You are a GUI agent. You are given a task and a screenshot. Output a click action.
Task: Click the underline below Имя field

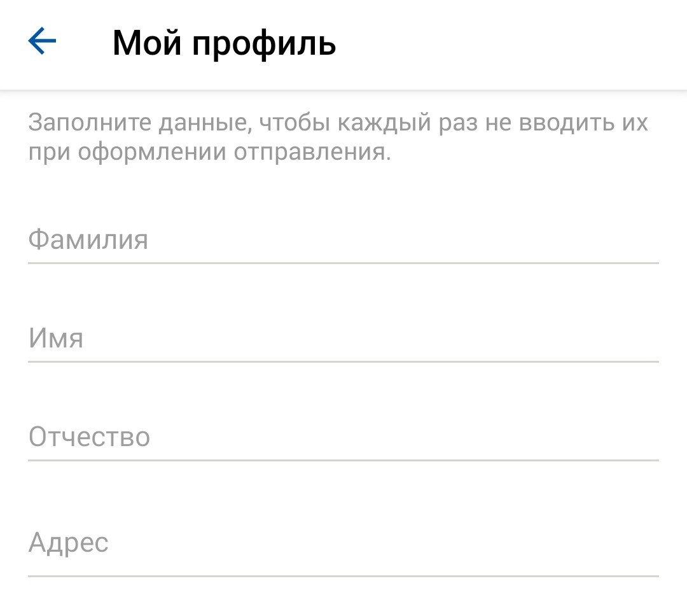click(343, 361)
